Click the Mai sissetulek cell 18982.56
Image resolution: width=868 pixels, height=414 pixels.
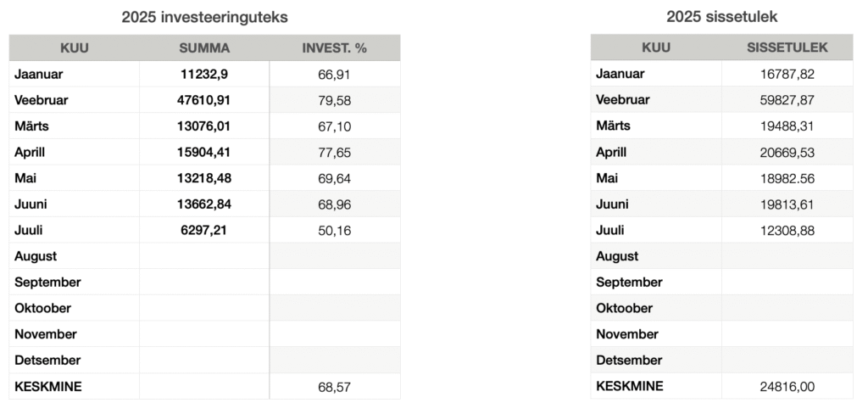(787, 178)
